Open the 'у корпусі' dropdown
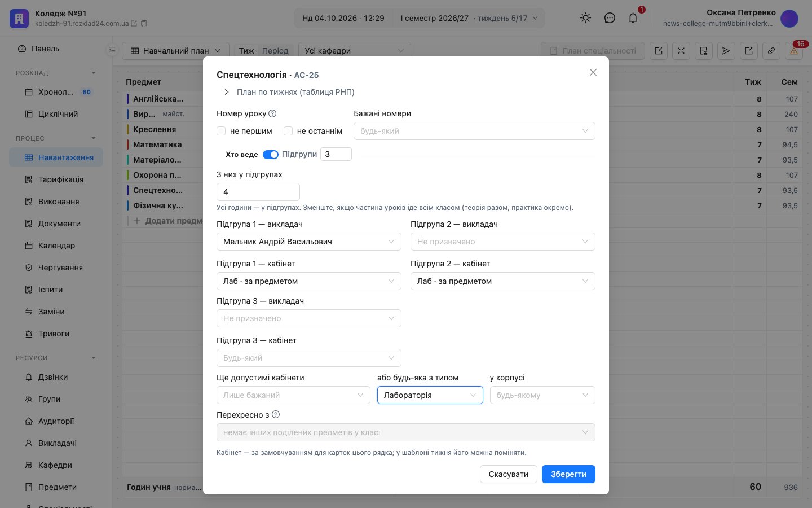The width and height of the screenshot is (812, 508). pyautogui.click(x=542, y=395)
